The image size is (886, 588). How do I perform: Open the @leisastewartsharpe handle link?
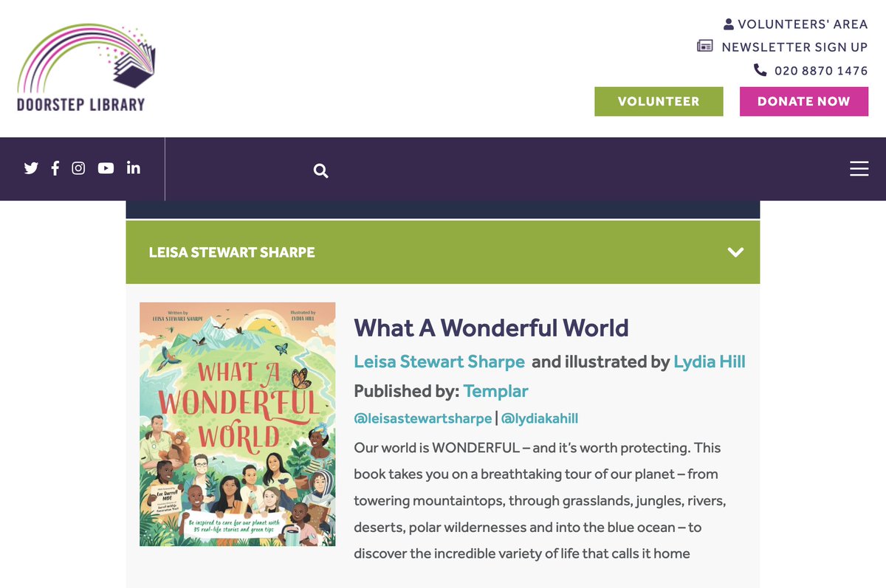pos(423,418)
